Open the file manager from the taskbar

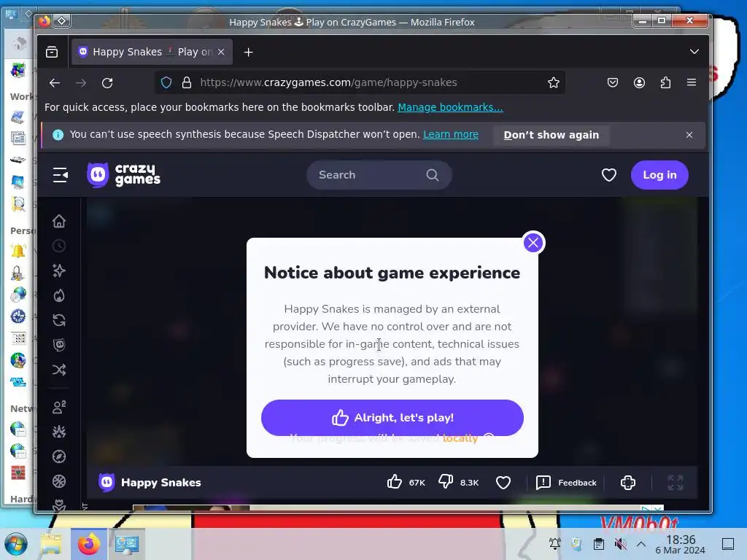[51, 544]
